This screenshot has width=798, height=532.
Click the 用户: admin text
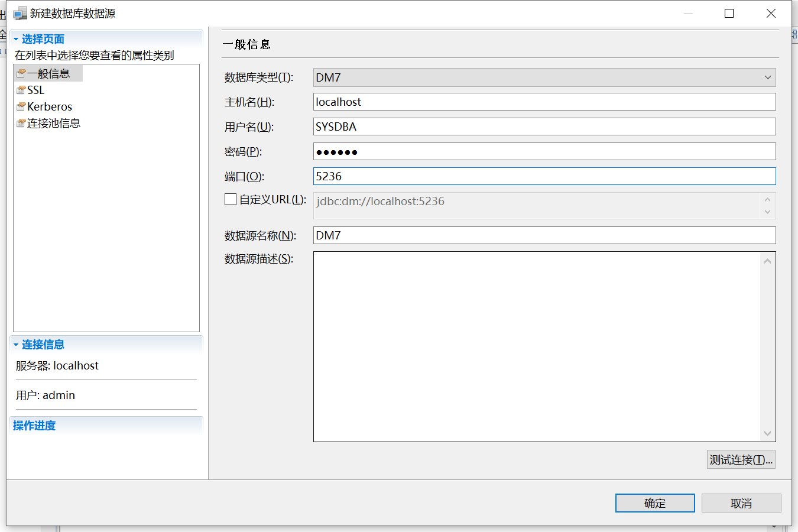(46, 395)
